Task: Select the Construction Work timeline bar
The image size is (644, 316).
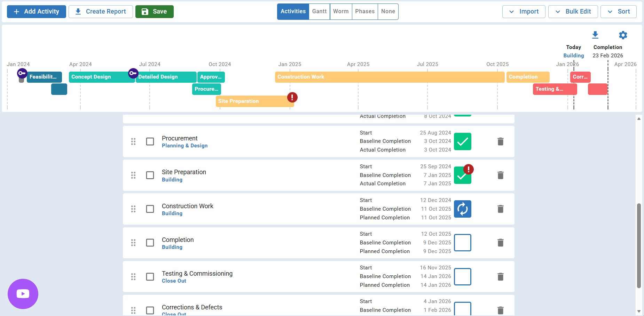Action: coord(389,77)
